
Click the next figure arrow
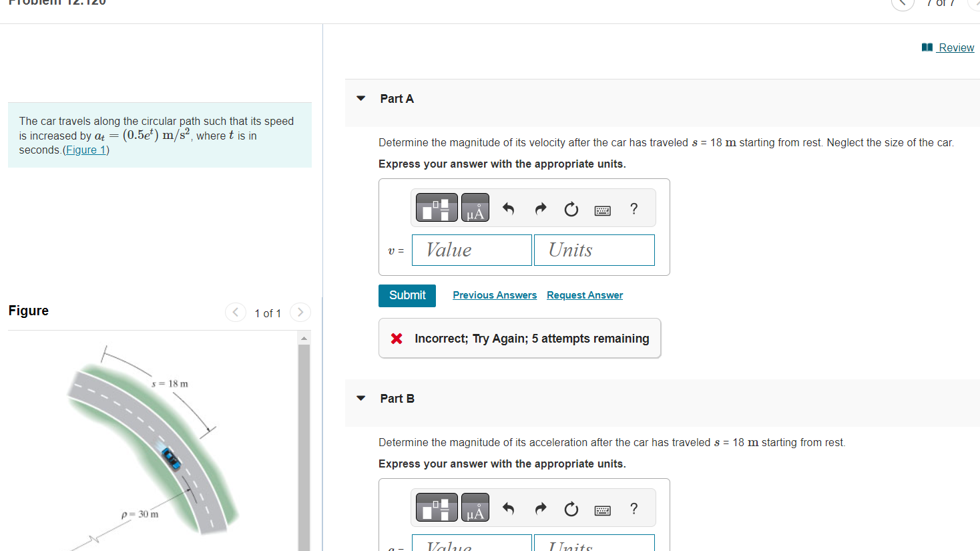coord(300,312)
